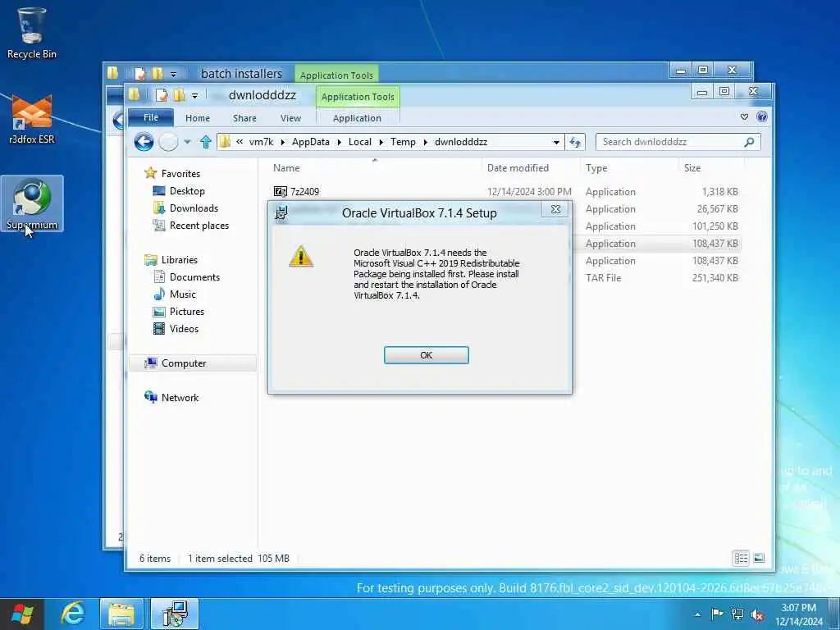This screenshot has height=630, width=840.
Task: Click New folder icon in dwnlodddzz title bar
Action: (179, 95)
